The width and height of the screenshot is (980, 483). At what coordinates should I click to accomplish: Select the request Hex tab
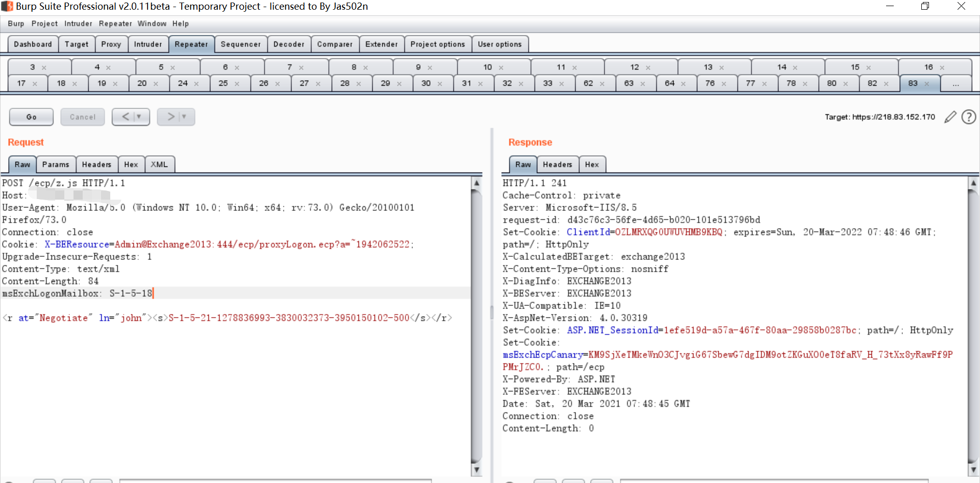pyautogui.click(x=131, y=164)
